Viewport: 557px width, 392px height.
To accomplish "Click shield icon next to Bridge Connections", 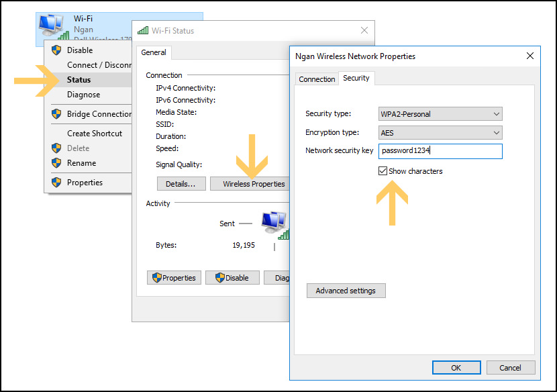I will coord(56,114).
